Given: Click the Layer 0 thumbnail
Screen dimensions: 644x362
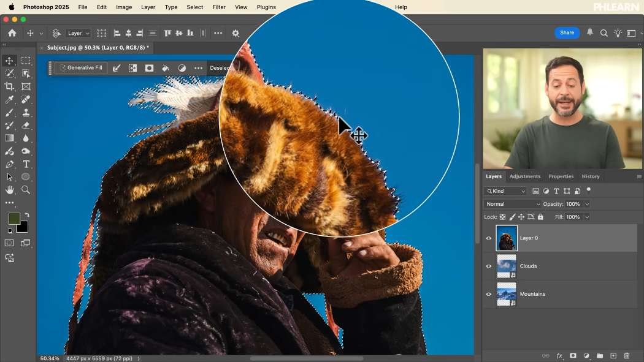Looking at the screenshot, I should tap(507, 238).
